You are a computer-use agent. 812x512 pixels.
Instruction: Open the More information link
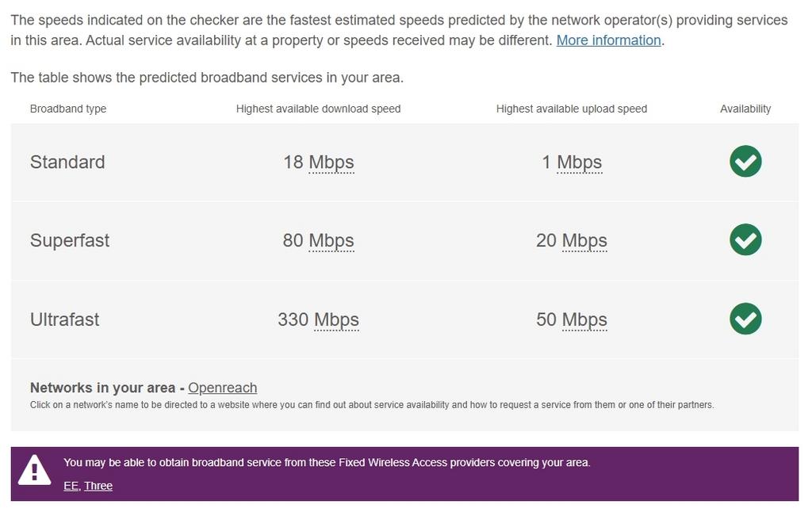tap(608, 40)
